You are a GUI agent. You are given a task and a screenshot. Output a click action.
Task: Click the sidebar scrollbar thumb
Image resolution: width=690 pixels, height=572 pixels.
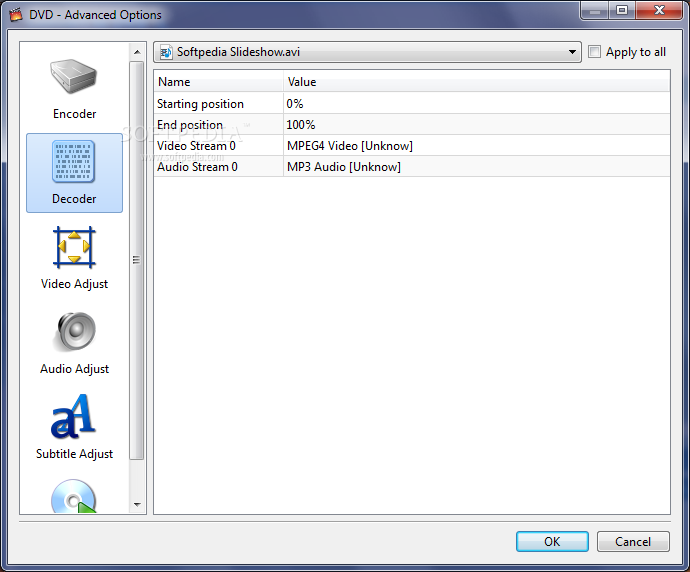point(137,260)
